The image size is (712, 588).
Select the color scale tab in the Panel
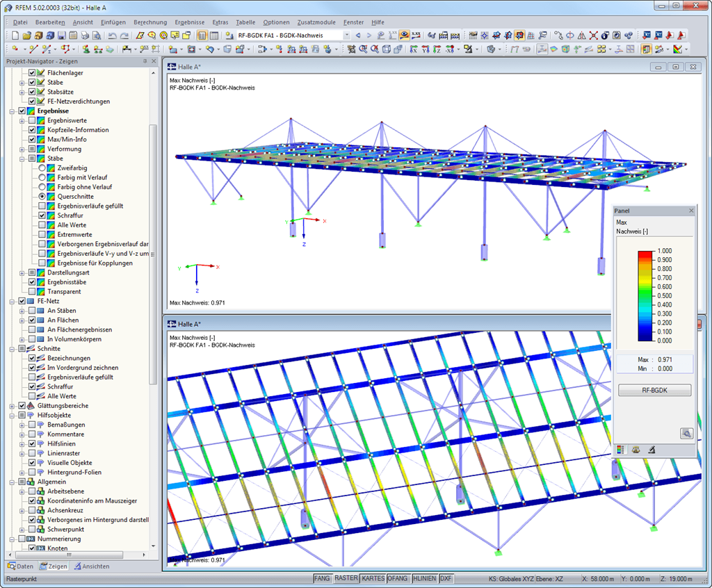620,450
